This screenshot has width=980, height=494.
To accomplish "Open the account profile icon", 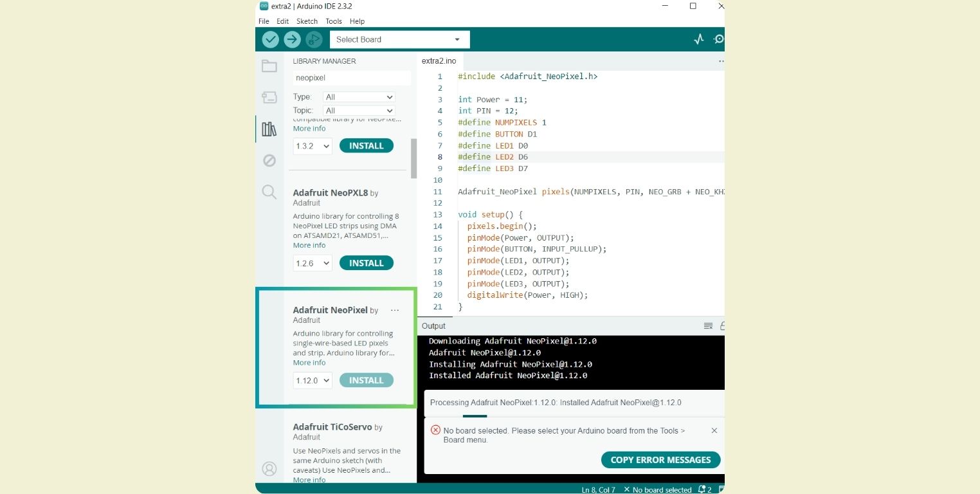I will coord(269,469).
